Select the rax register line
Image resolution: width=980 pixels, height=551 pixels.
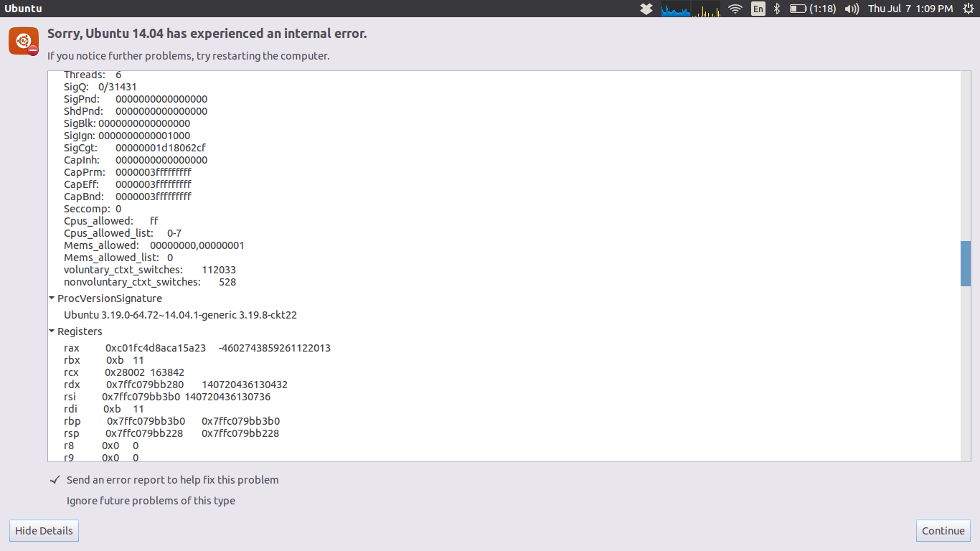point(197,348)
